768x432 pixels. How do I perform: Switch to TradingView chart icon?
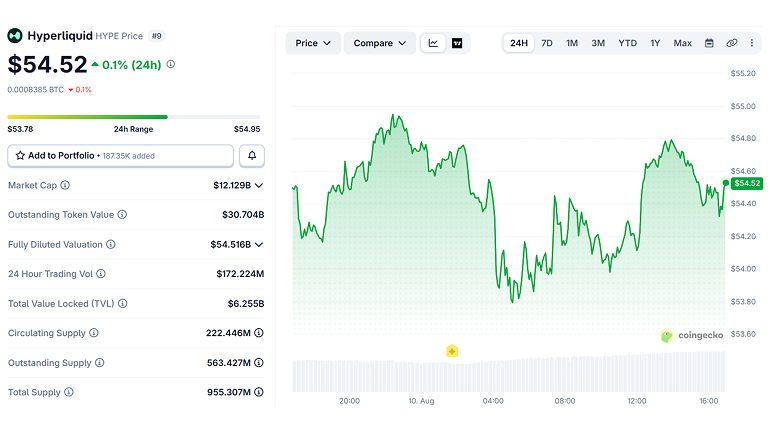point(457,43)
